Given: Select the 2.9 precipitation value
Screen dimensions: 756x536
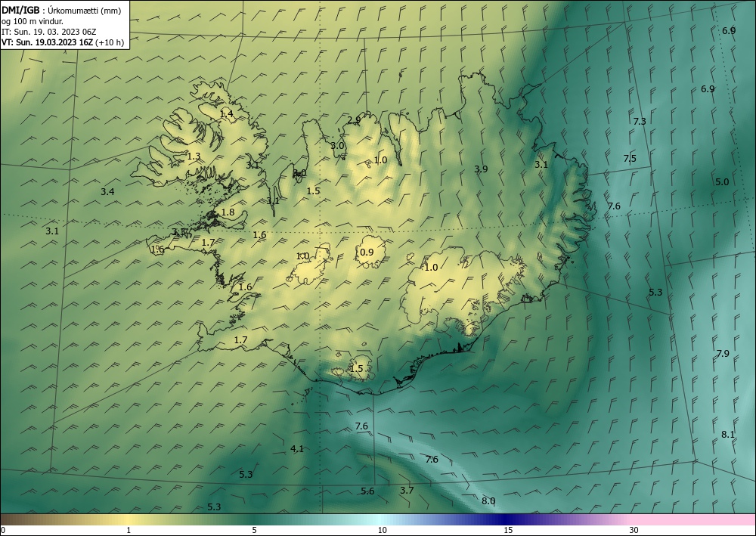Looking at the screenshot, I should click(x=354, y=119).
